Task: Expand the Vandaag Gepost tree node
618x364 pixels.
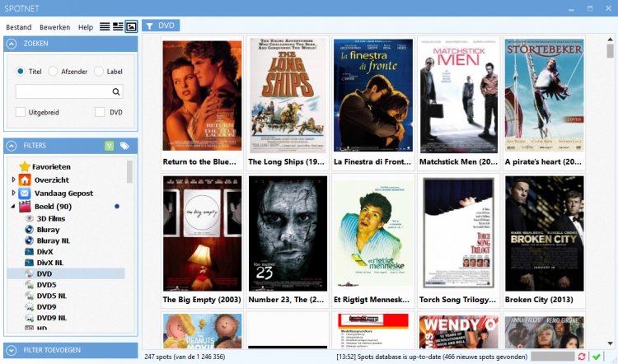Action: pyautogui.click(x=13, y=193)
